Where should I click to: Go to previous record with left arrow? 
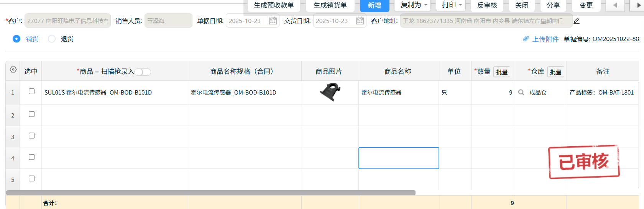point(615,5)
